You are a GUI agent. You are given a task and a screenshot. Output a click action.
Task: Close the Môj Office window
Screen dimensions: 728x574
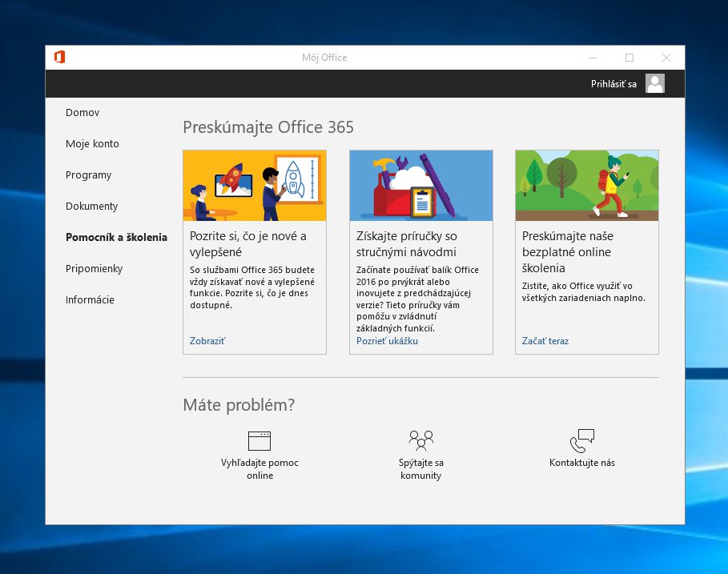coord(666,58)
